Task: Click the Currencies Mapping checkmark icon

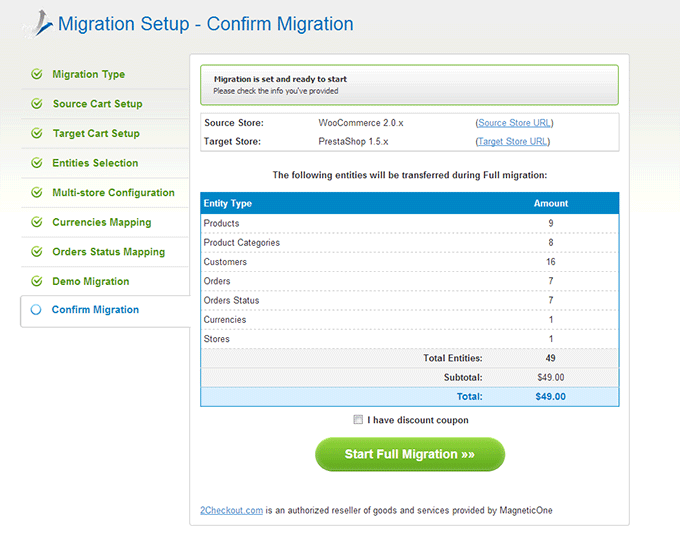Action: 37,222
